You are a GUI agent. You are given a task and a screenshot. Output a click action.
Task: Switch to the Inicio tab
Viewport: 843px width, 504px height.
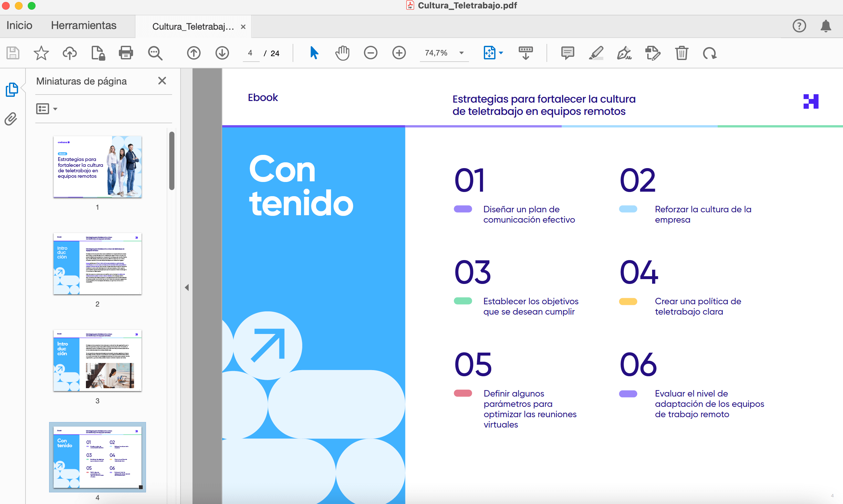(19, 25)
